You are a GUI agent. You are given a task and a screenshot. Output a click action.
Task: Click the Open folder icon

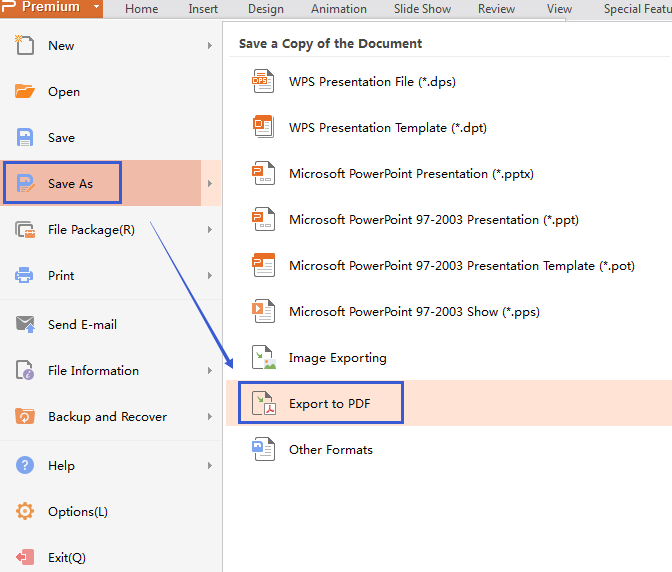[24, 91]
